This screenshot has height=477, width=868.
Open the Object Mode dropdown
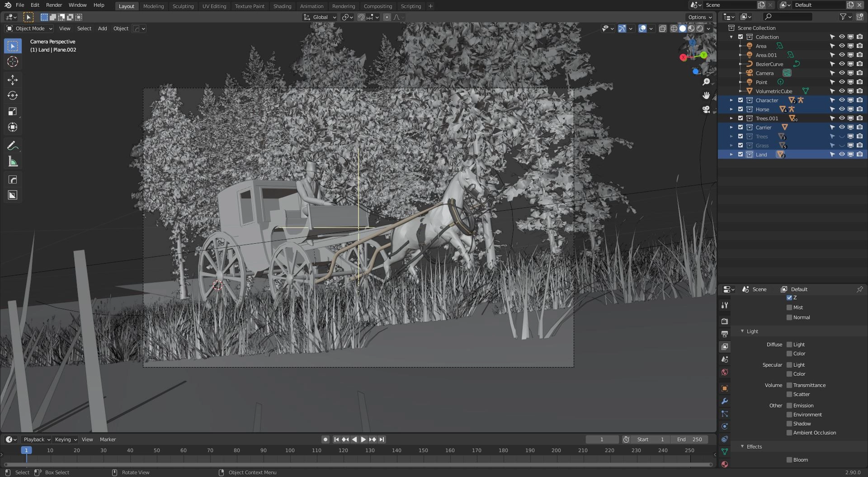tap(29, 28)
